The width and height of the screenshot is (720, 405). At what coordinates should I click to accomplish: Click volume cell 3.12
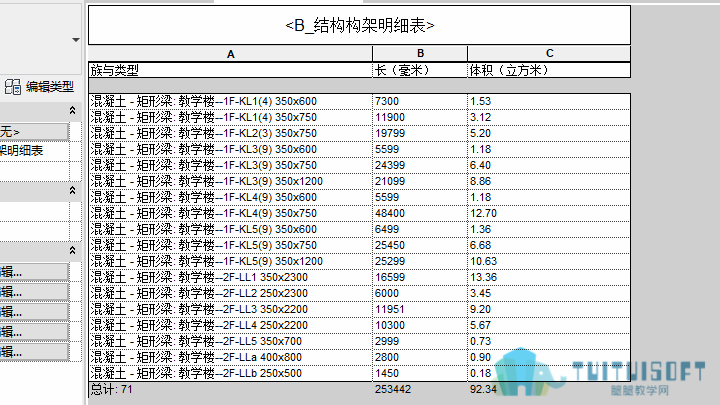point(549,118)
